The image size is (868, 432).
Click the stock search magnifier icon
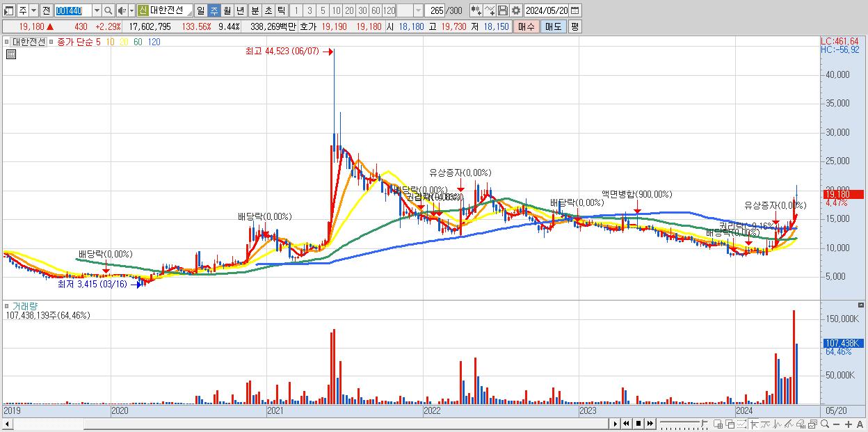click(108, 10)
